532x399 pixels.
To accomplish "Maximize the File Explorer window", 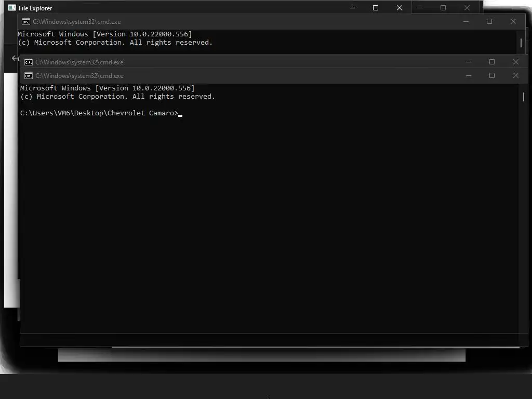I will [376, 8].
